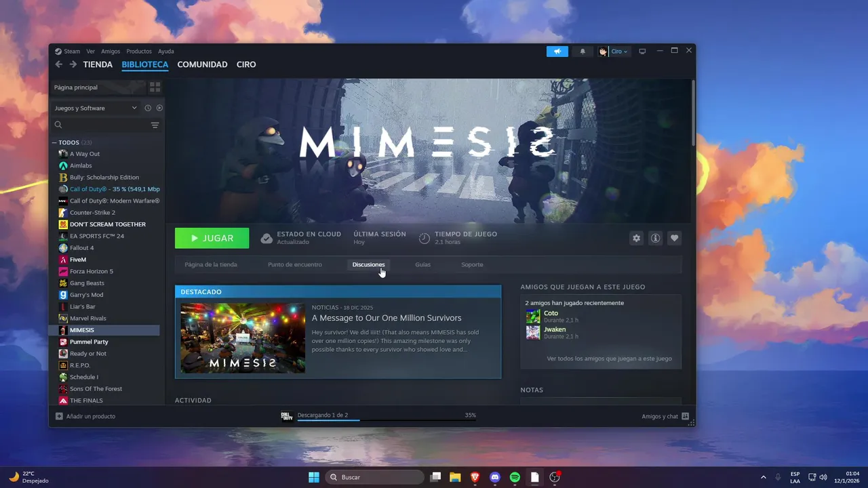Click the Big Picture mode monitor icon

point(642,52)
